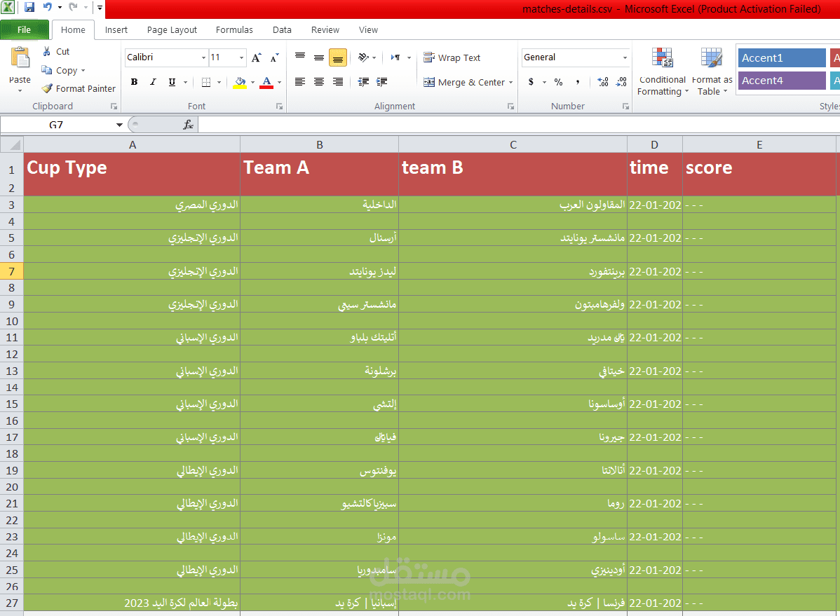
Task: Select the Accent1 cell style swatch
Action: [x=782, y=58]
